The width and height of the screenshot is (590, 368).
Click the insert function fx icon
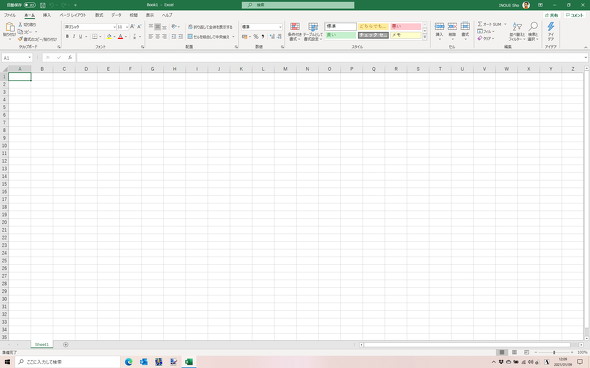[x=70, y=58]
